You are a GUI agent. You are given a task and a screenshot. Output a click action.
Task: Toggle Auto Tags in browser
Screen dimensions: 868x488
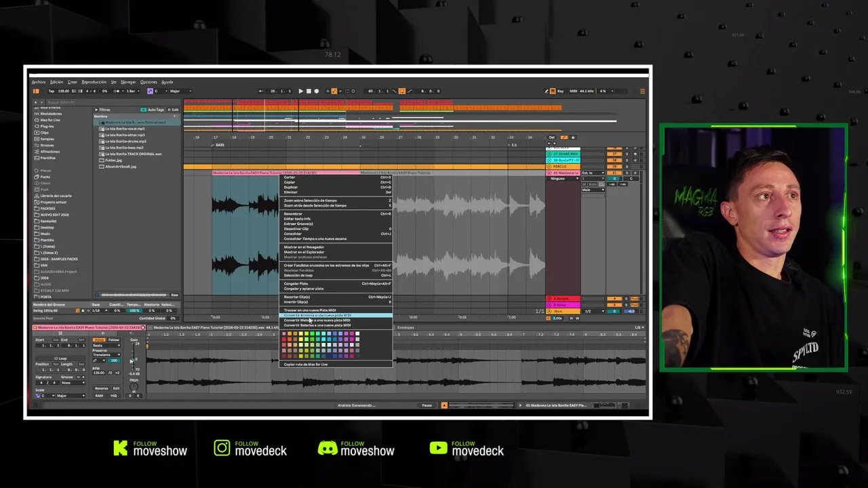pyautogui.click(x=153, y=110)
